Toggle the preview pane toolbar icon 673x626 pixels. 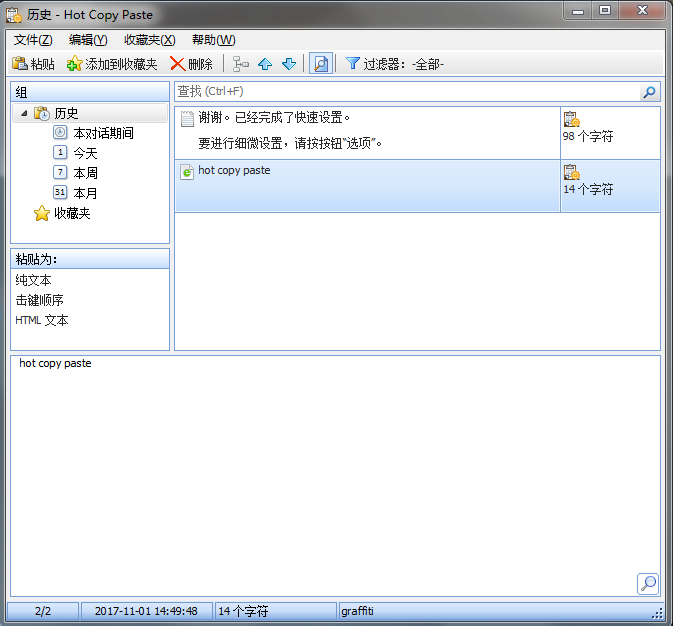[x=321, y=64]
